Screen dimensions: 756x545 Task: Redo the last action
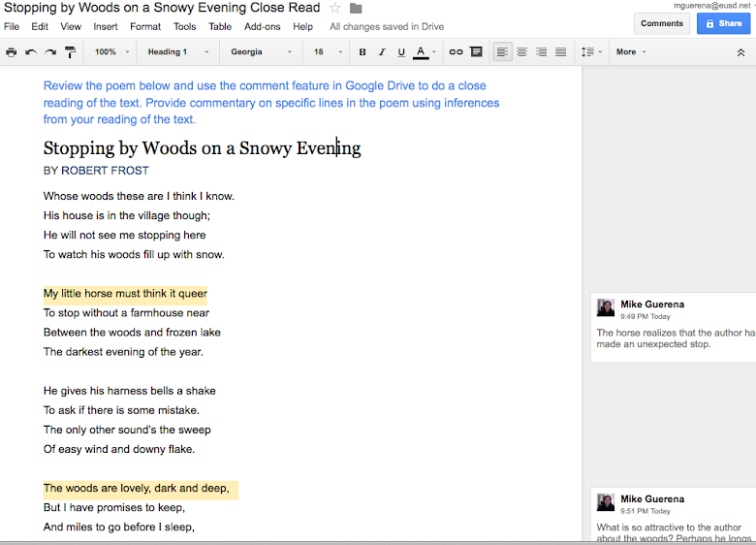[50, 52]
